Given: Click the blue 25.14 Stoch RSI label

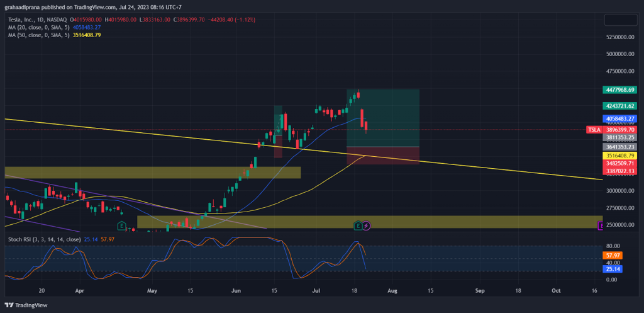Looking at the screenshot, I should pos(613,269).
